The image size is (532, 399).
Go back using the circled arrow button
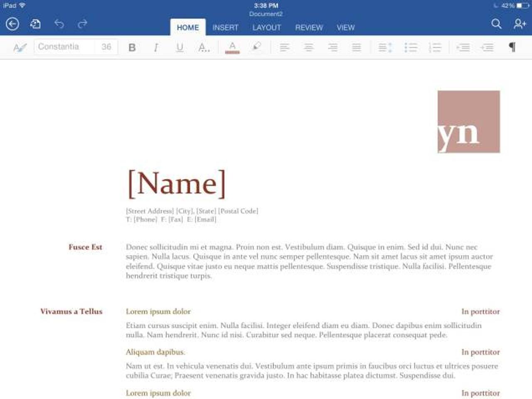point(12,24)
